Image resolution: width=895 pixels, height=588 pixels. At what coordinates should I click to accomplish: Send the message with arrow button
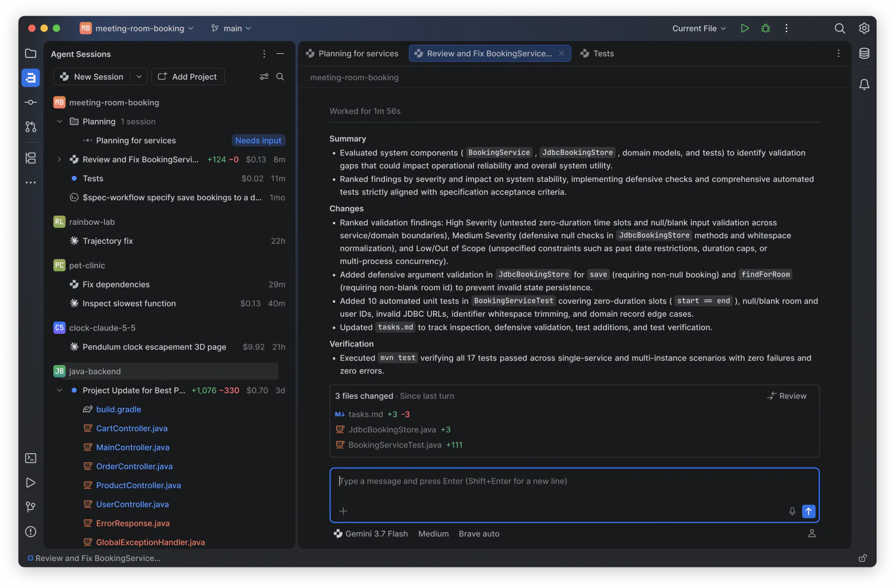pos(808,511)
